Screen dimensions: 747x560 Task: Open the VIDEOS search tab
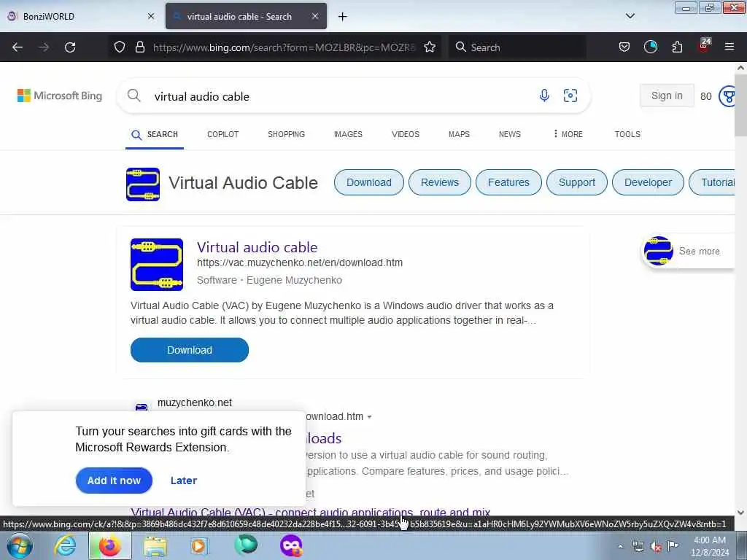[x=406, y=134]
